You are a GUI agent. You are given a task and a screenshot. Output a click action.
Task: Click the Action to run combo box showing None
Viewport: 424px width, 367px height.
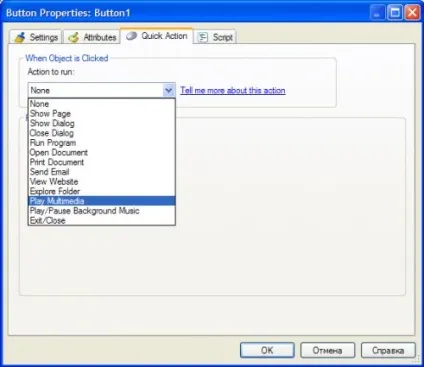(102, 90)
